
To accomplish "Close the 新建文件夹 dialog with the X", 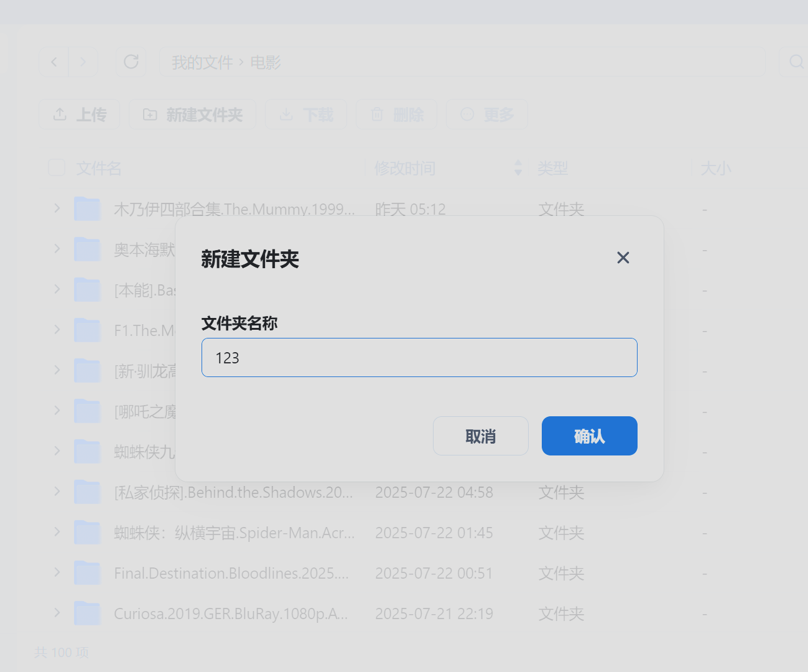I will point(623,258).
